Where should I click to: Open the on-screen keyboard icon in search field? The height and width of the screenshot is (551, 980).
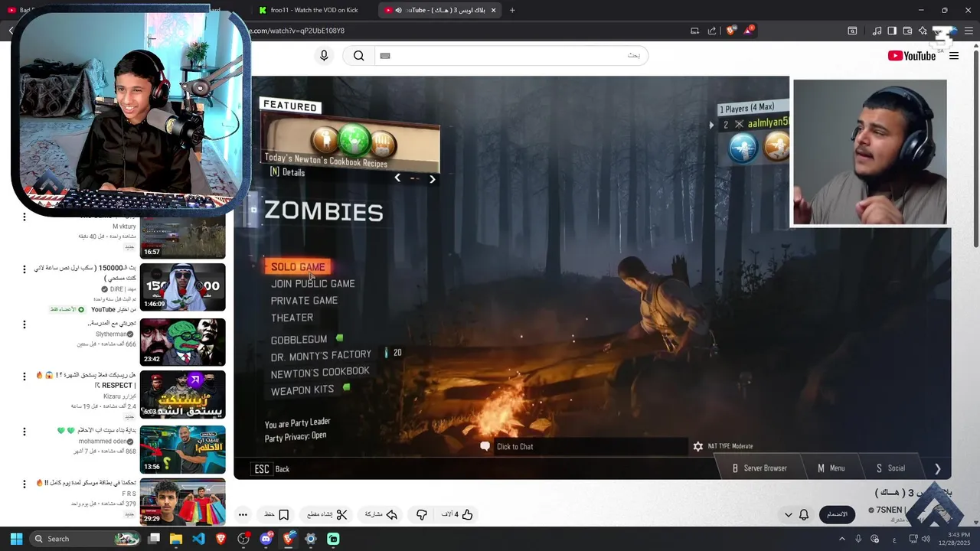click(x=385, y=56)
